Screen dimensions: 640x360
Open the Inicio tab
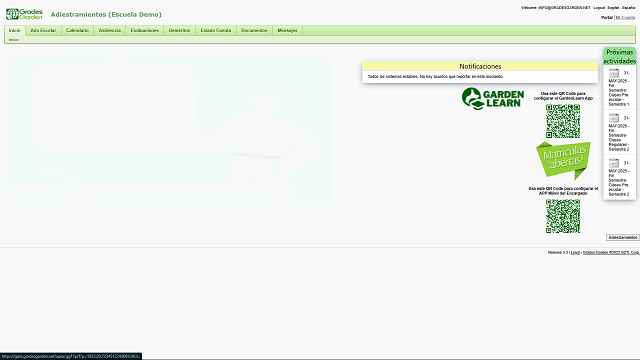14,30
